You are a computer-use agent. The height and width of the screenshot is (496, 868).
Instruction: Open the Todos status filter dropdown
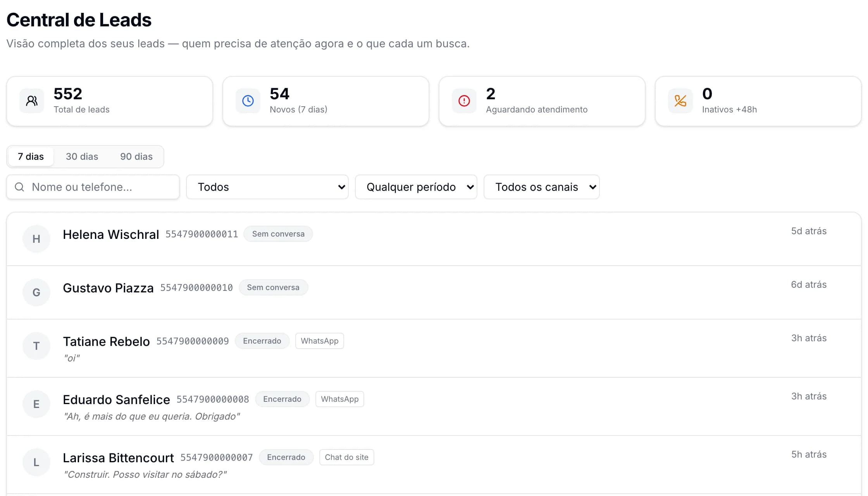pos(267,187)
